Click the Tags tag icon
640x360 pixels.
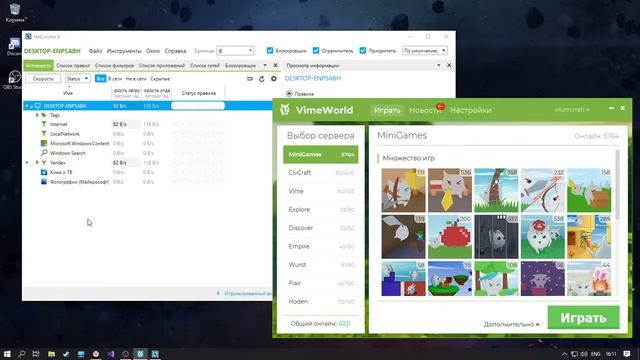[x=44, y=115]
